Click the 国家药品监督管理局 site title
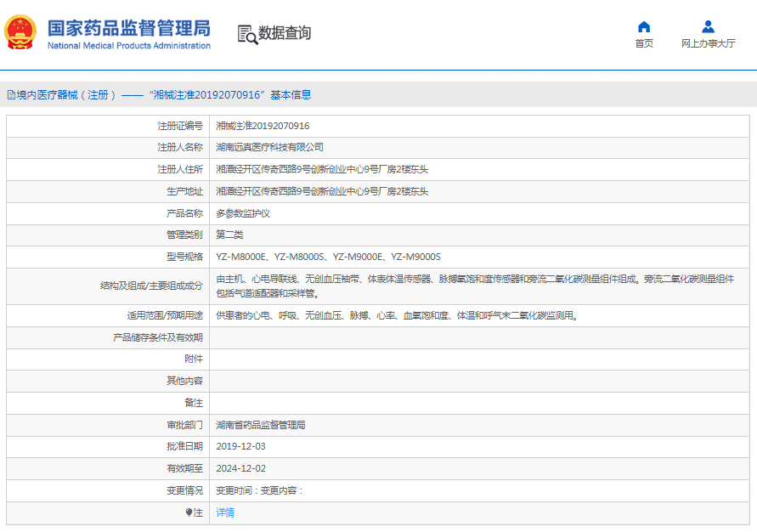 click(x=128, y=27)
